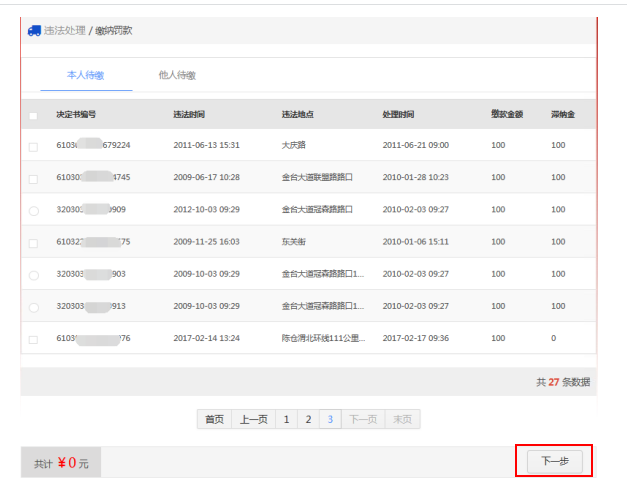
Task: Click the 罚款金额 column header
Action: pyautogui.click(x=507, y=115)
